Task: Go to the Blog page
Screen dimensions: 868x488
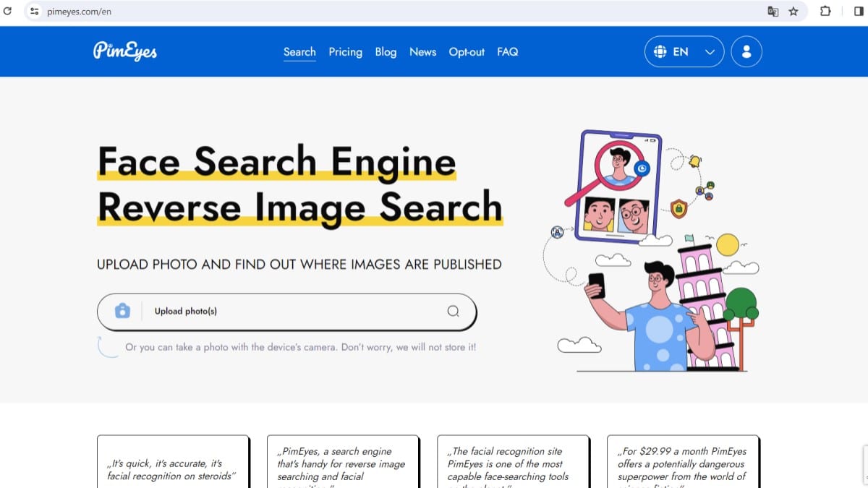Action: [386, 52]
